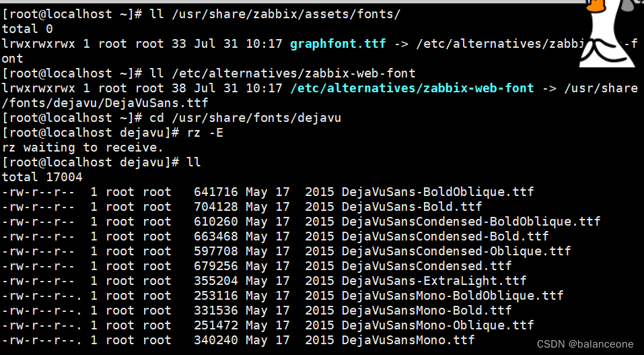Click the cyan graphfont.ttf symlink name
The image size is (644, 355).
click(338, 44)
